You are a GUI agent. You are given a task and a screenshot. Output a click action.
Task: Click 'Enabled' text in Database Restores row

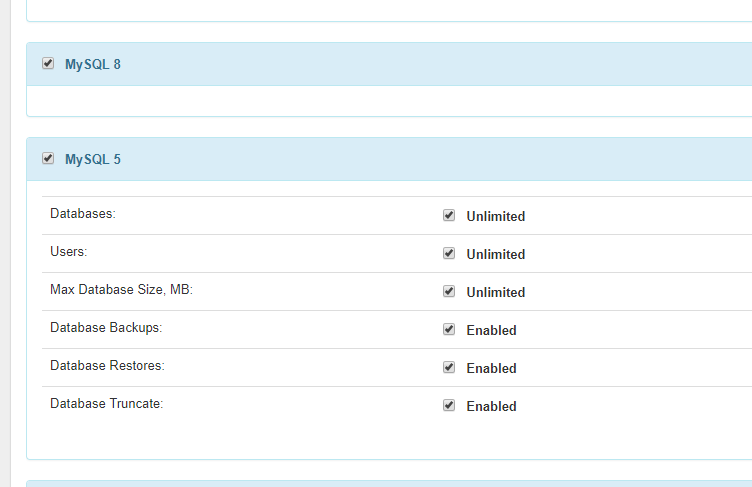click(492, 368)
